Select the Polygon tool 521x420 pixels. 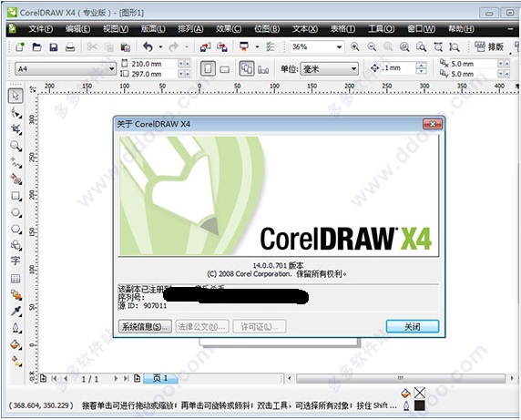tap(15, 229)
